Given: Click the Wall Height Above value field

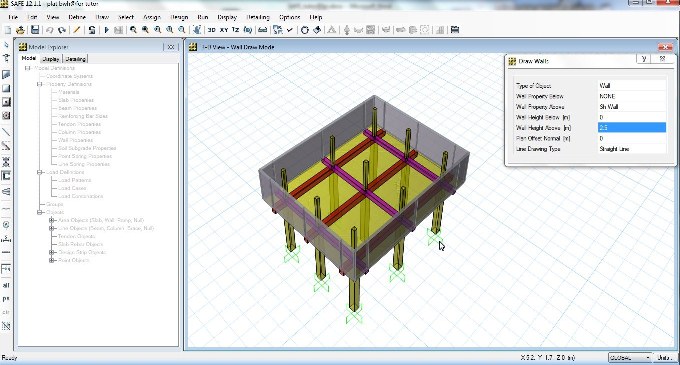Looking at the screenshot, I should (631, 127).
